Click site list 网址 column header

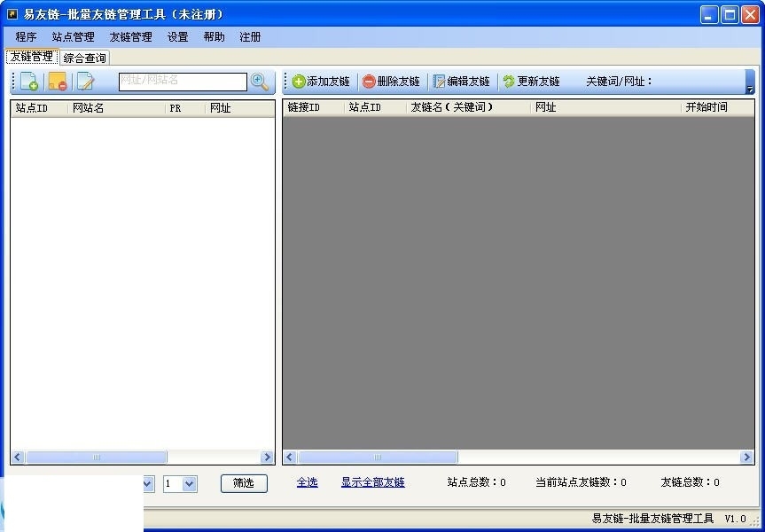[x=240, y=108]
